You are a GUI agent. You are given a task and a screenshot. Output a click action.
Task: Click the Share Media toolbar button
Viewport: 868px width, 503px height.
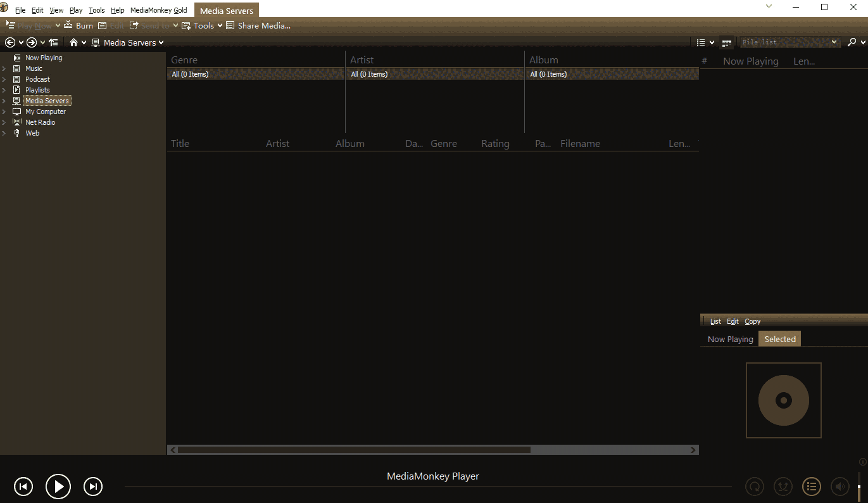[x=258, y=25]
